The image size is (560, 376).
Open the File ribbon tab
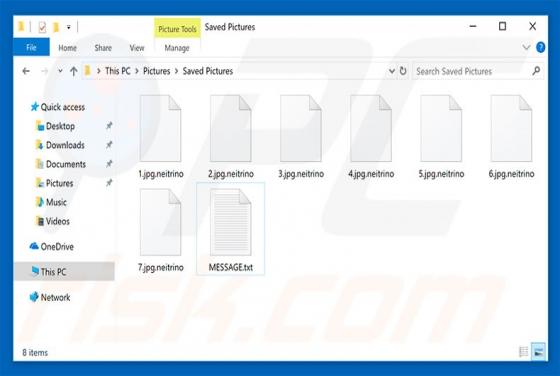point(31,47)
